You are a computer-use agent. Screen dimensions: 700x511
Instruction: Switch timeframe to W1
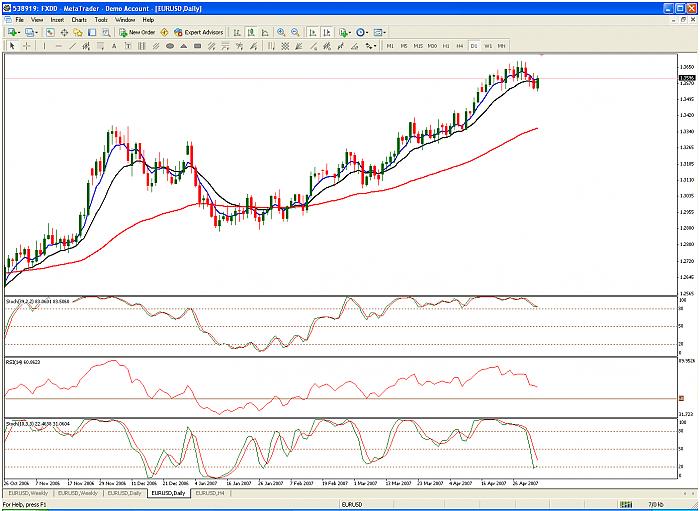[488, 46]
